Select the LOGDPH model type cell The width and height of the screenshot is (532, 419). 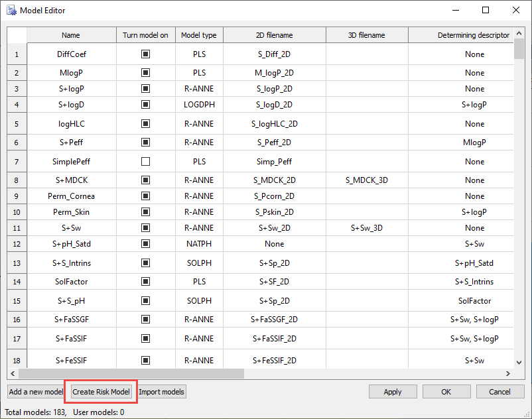click(x=199, y=104)
